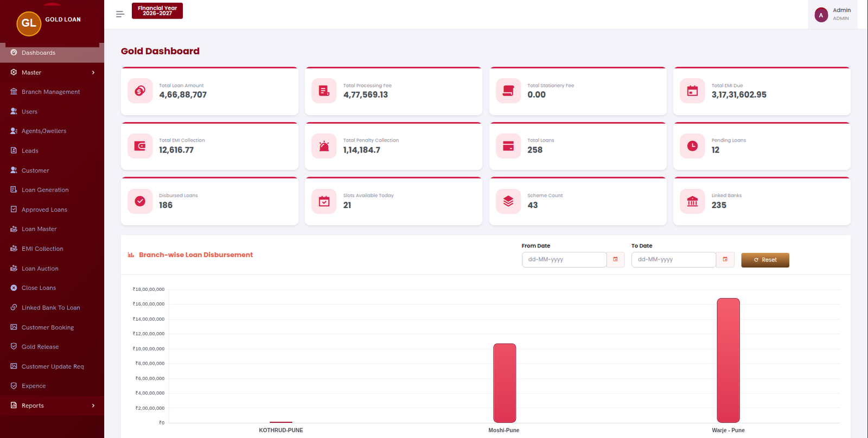The width and height of the screenshot is (868, 438).
Task: Click the Total EMI Due calendar icon
Action: click(x=692, y=91)
